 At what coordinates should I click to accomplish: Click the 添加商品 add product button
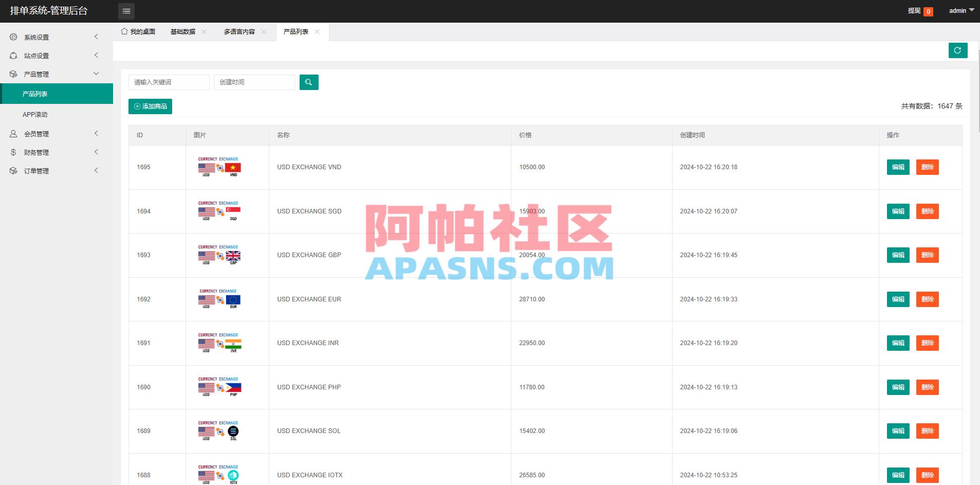[x=150, y=106]
